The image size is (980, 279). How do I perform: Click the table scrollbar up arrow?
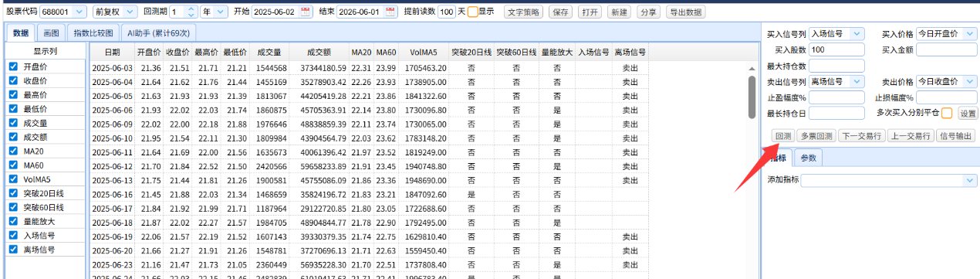click(x=752, y=69)
